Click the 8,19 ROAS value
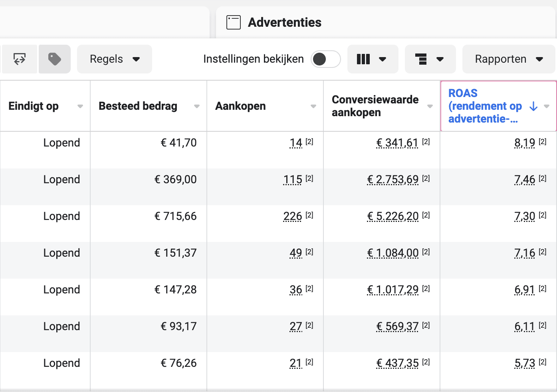The width and height of the screenshot is (557, 392). [525, 143]
